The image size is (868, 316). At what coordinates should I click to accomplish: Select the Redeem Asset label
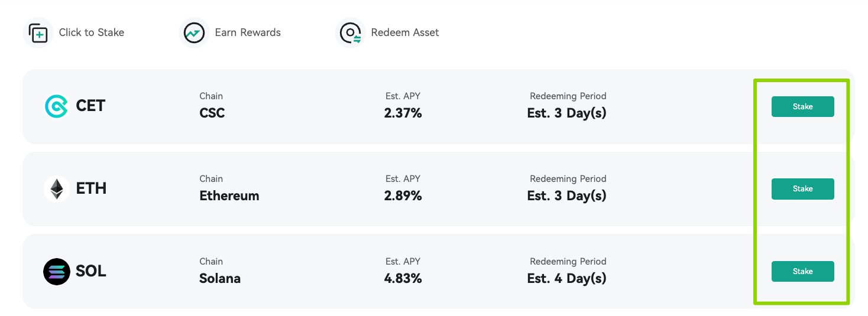click(405, 32)
